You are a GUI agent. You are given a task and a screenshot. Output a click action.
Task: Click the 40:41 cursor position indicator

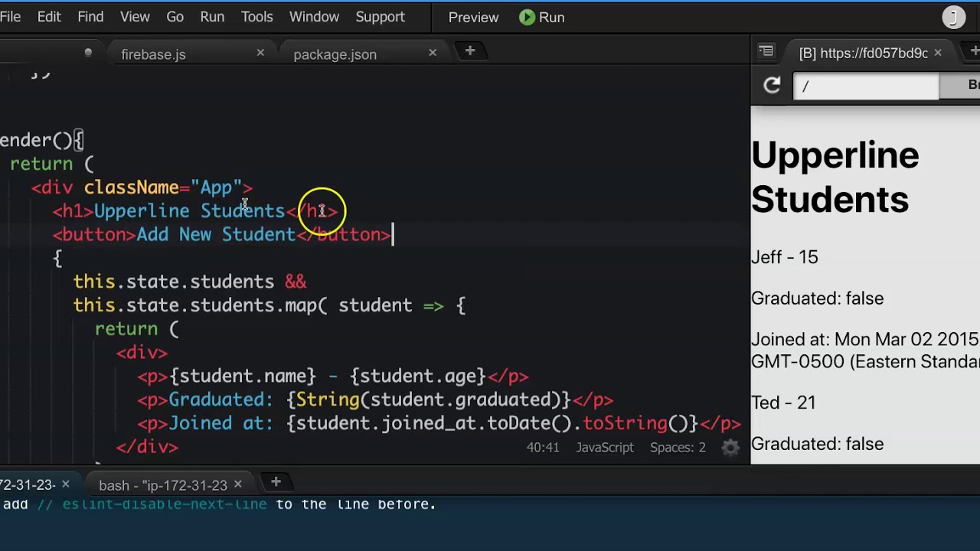[543, 448]
